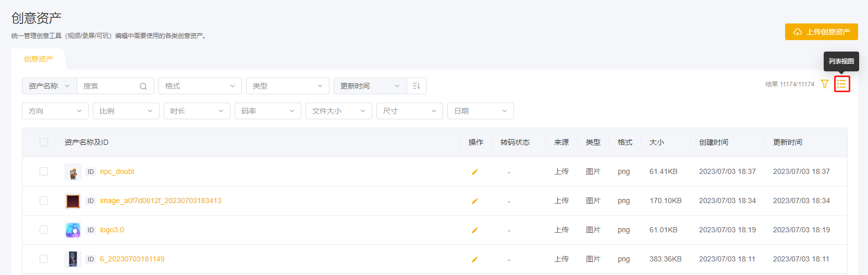
Task: Click 操作 column header
Action: (x=476, y=142)
